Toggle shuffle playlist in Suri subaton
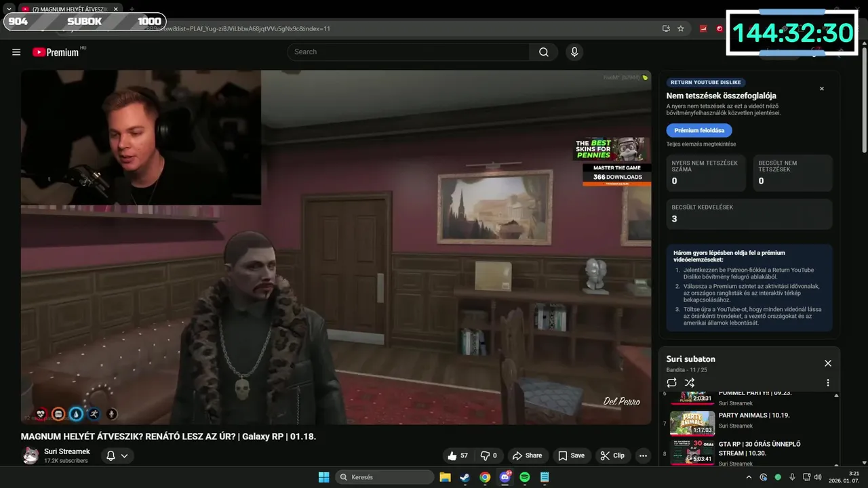 (690, 383)
